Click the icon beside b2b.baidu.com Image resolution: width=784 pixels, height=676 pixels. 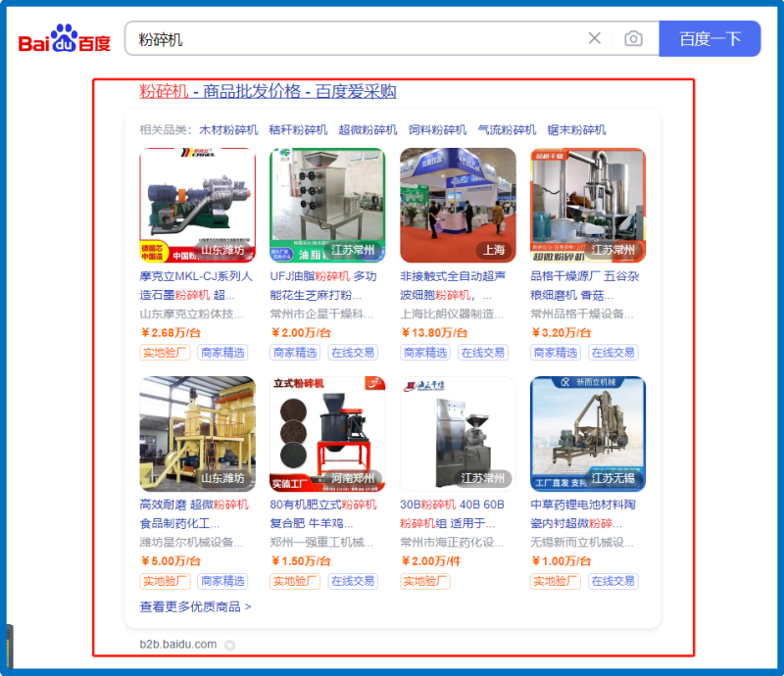coord(229,645)
